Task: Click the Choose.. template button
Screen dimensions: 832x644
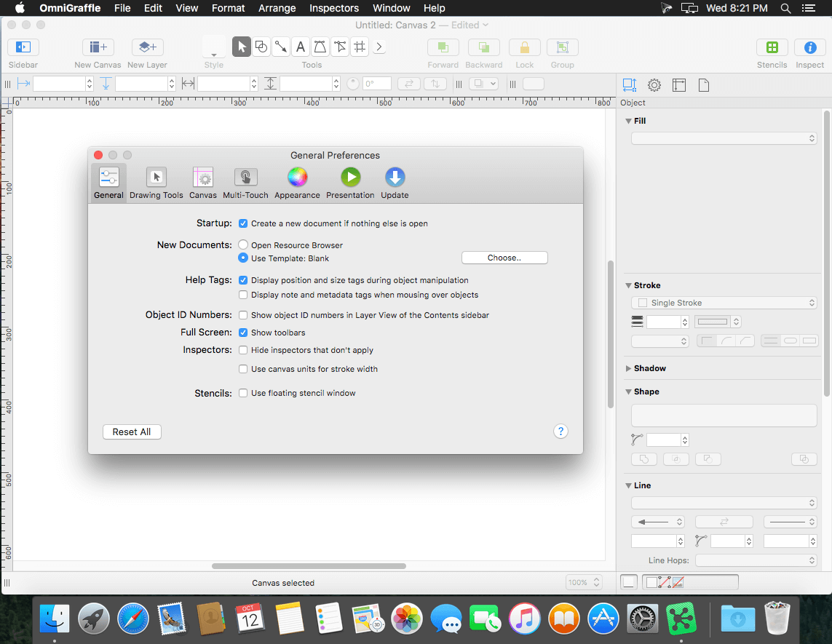Action: click(x=504, y=258)
